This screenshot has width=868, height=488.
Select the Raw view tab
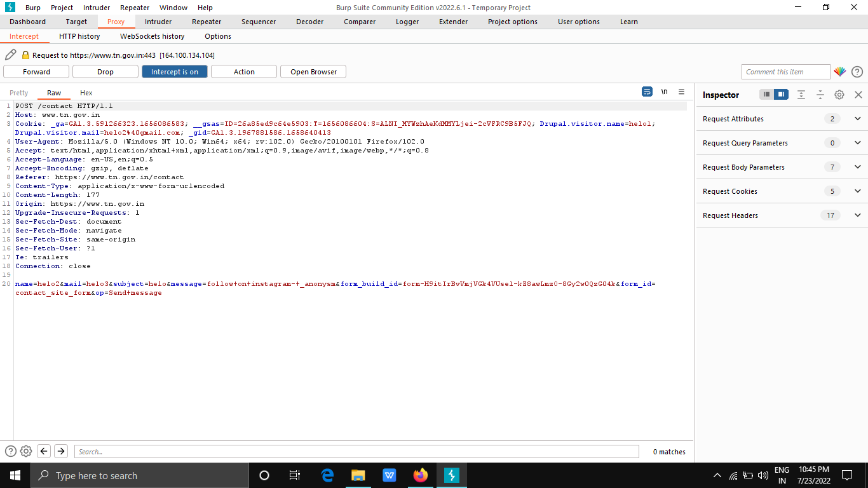(x=54, y=93)
